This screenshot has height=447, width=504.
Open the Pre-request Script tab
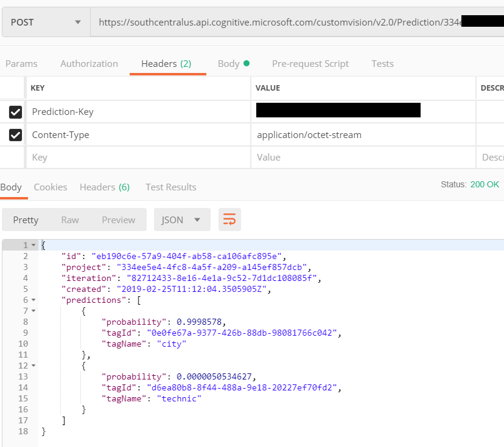(310, 64)
